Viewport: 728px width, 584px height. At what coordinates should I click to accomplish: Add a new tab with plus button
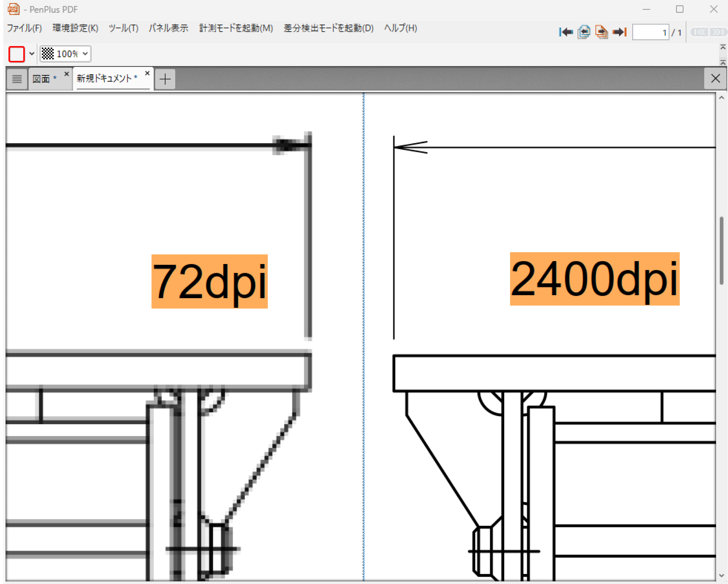tap(165, 79)
